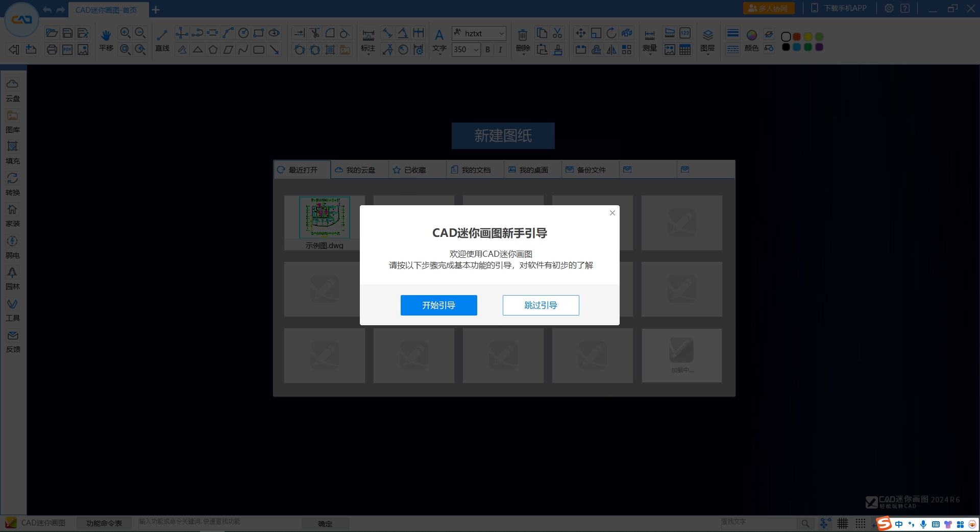Screen dimensions: 980x532
Task: Toggle italic text formatting
Action: pyautogui.click(x=500, y=50)
